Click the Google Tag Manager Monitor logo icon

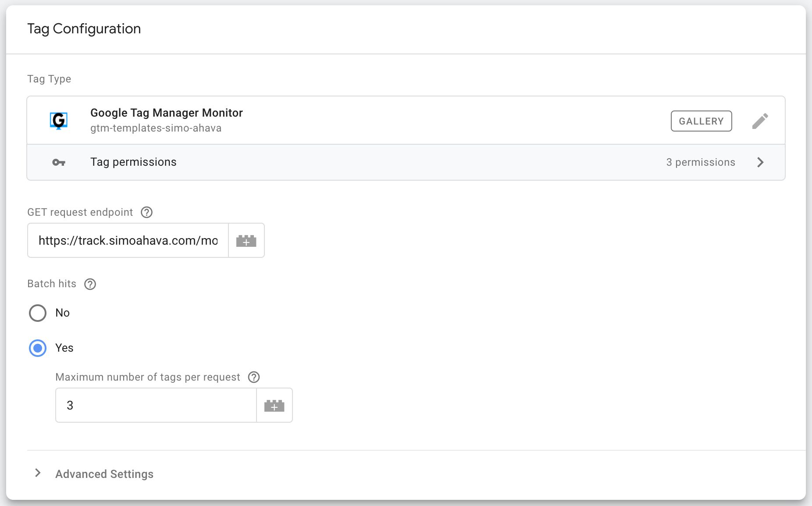tap(58, 120)
